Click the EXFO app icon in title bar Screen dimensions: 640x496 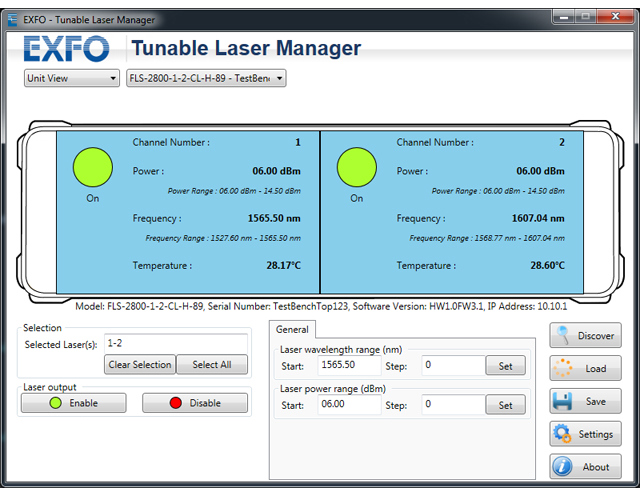tap(13, 19)
